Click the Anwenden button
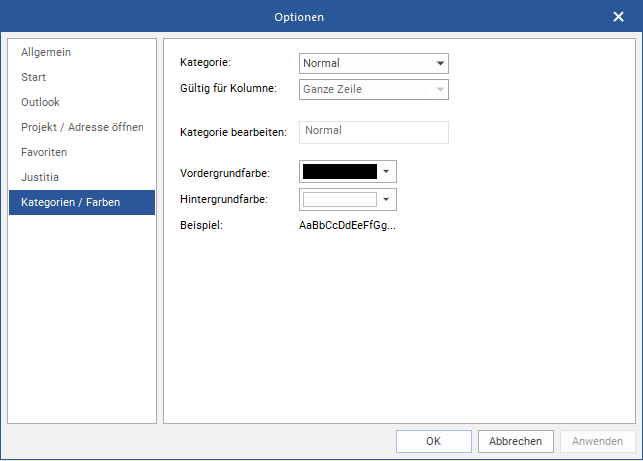 coord(597,441)
